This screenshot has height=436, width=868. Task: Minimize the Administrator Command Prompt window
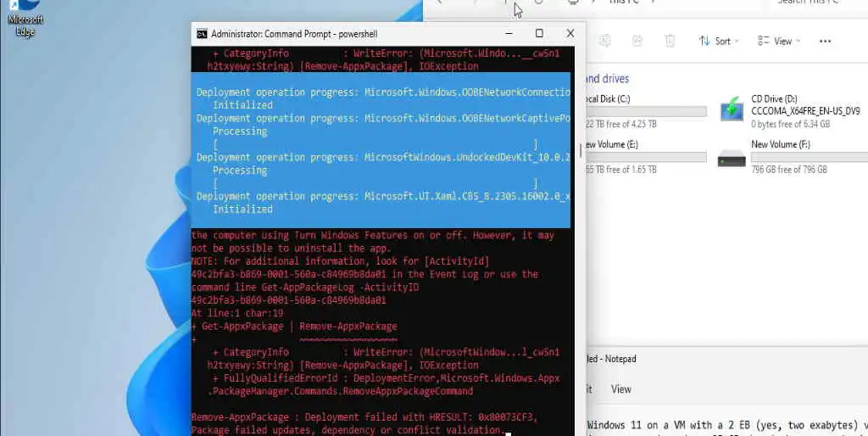tap(509, 34)
